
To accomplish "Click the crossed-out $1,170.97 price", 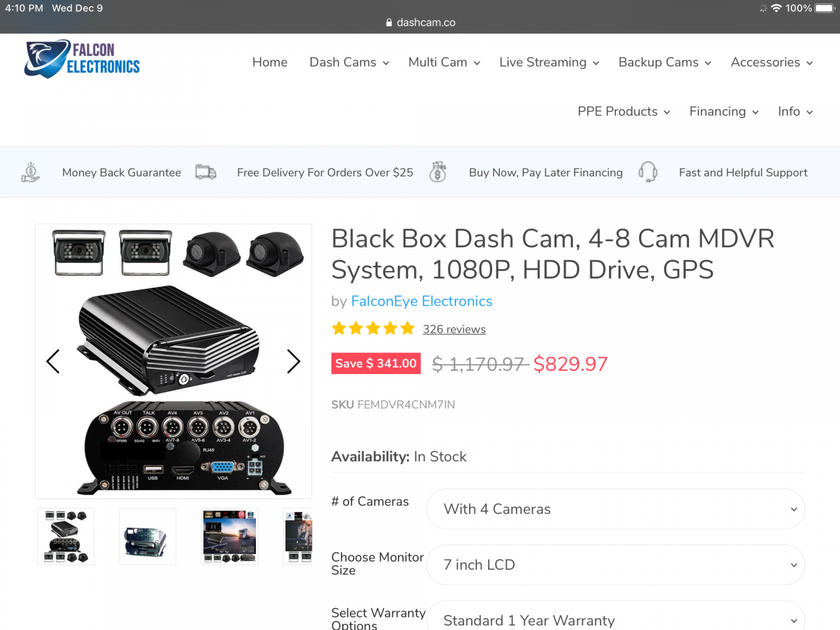I will pos(480,364).
